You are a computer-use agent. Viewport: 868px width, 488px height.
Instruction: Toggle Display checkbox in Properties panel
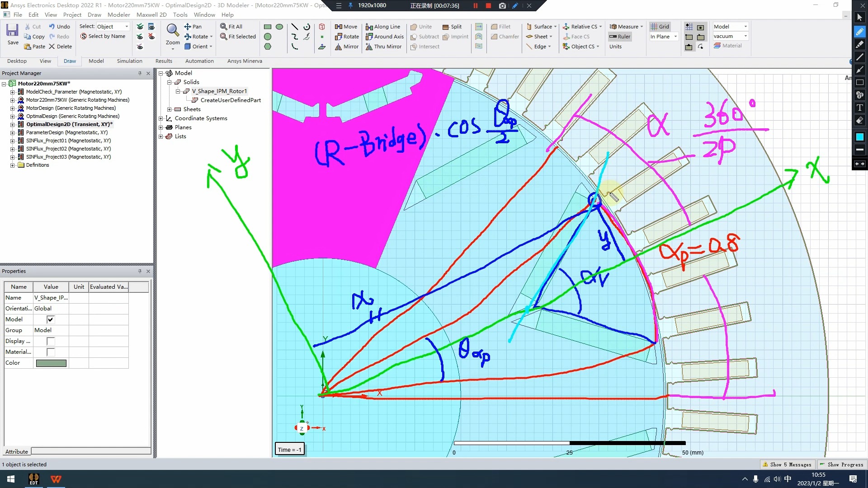[51, 341]
